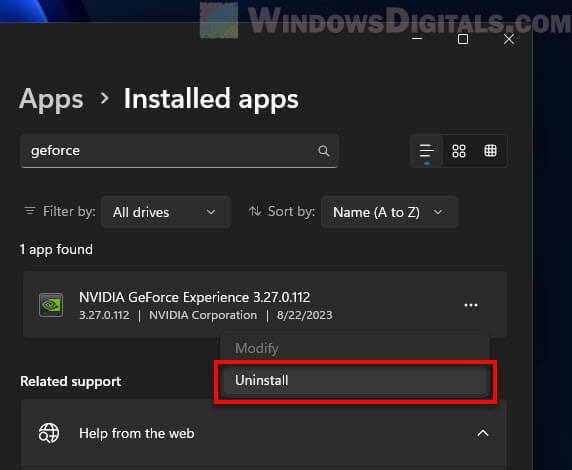The image size is (572, 470).
Task: Click the Installed apps heading
Action: (211, 99)
